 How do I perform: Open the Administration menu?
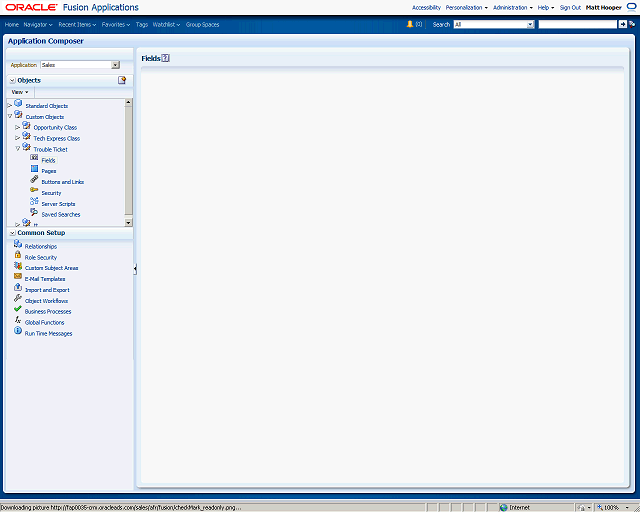point(513,7)
